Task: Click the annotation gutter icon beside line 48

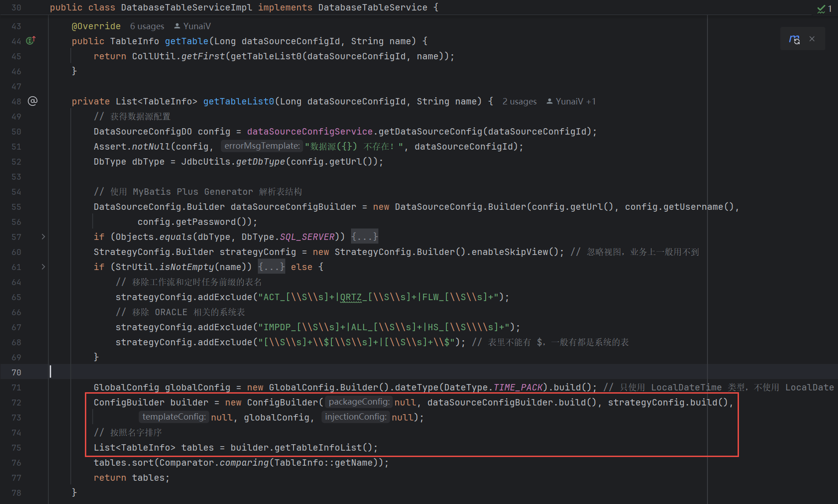Action: click(32, 101)
